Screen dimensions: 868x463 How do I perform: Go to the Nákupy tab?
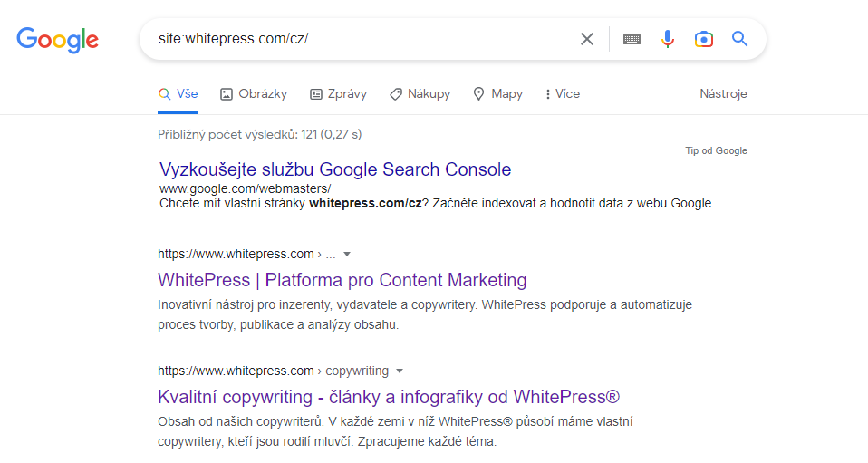[x=420, y=94]
